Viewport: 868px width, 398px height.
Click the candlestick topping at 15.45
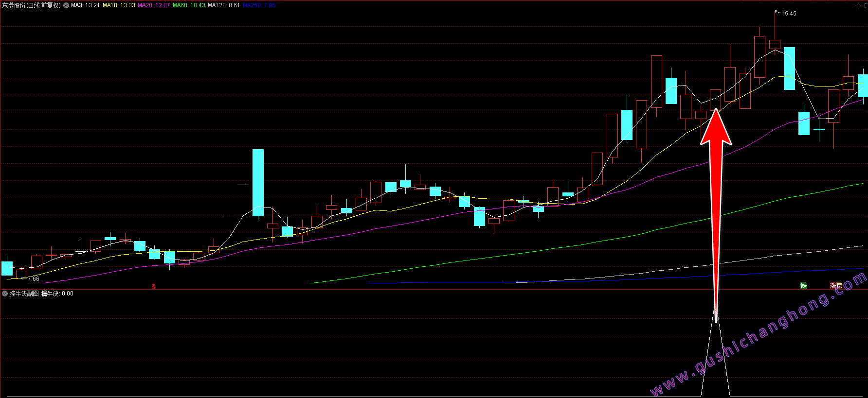tap(775, 44)
